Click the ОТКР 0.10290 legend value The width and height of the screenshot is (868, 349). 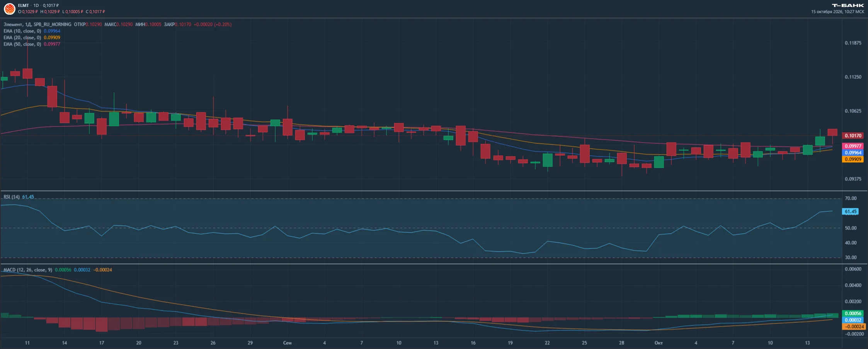pyautogui.click(x=88, y=24)
